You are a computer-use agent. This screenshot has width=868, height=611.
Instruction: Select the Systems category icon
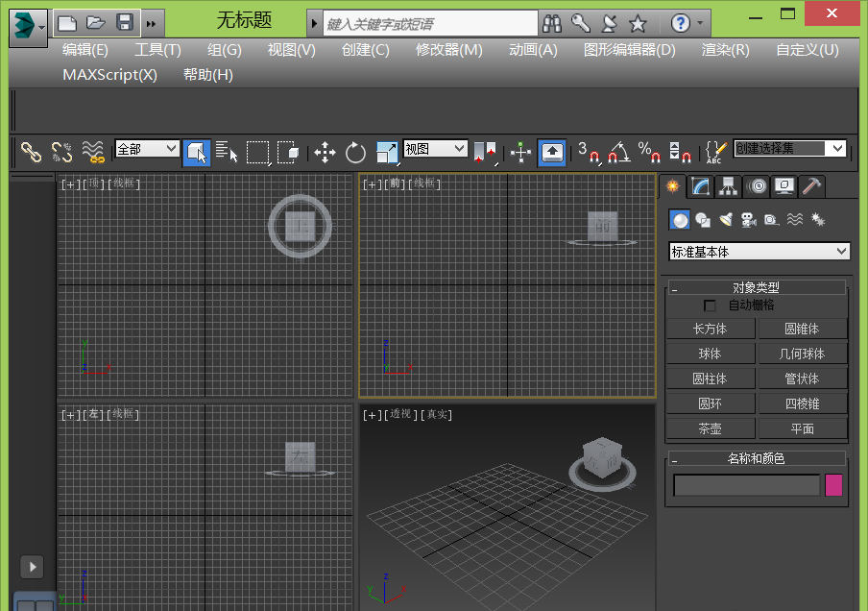point(818,220)
